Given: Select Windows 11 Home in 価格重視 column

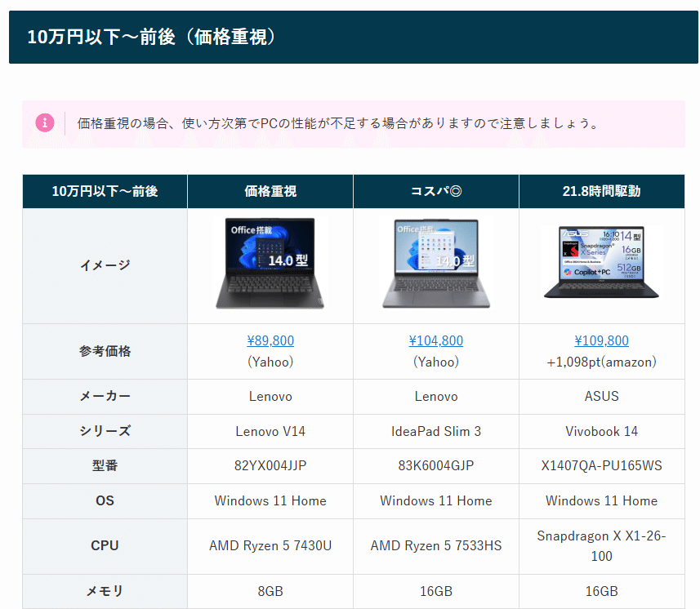Looking at the screenshot, I should pyautogui.click(x=270, y=500).
